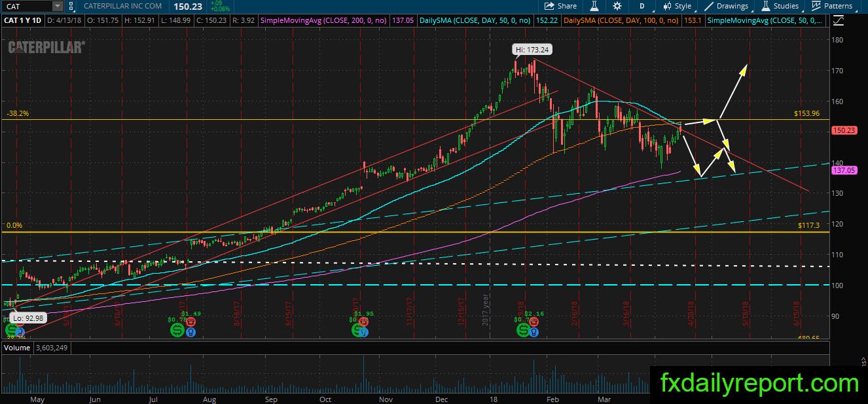Click the 3,603,249 volume value
Image resolution: width=868 pixels, height=404 pixels.
pos(52,348)
